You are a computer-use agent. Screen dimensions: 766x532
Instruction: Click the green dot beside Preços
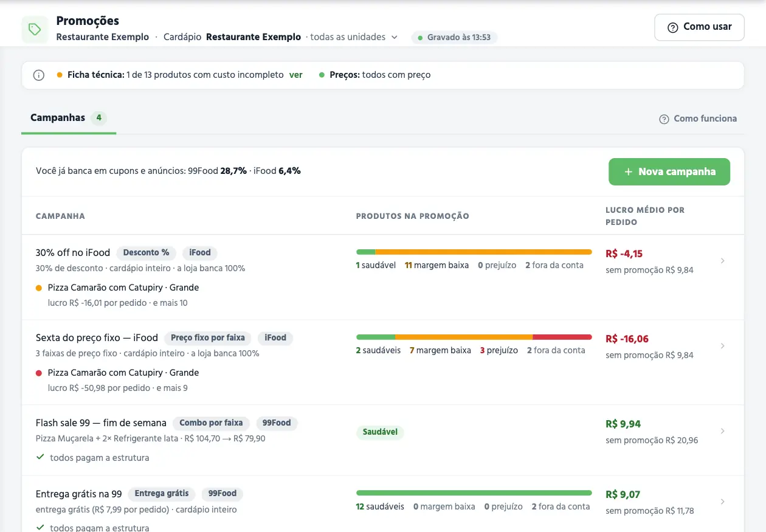point(322,75)
